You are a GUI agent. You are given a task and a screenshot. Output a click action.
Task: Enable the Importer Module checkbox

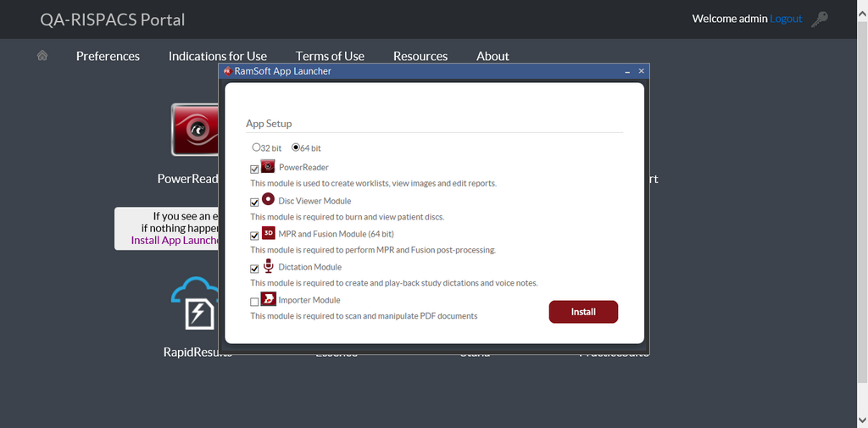point(254,303)
